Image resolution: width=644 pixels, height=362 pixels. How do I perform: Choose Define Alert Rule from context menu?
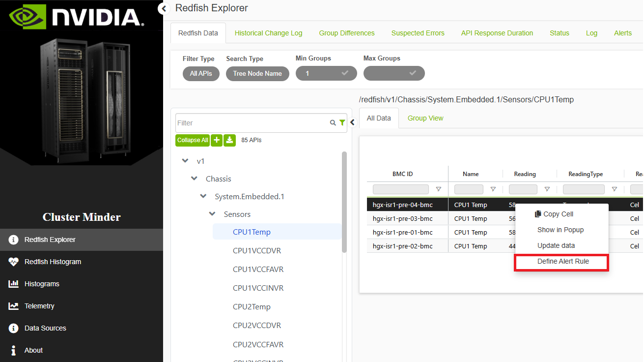561,262
